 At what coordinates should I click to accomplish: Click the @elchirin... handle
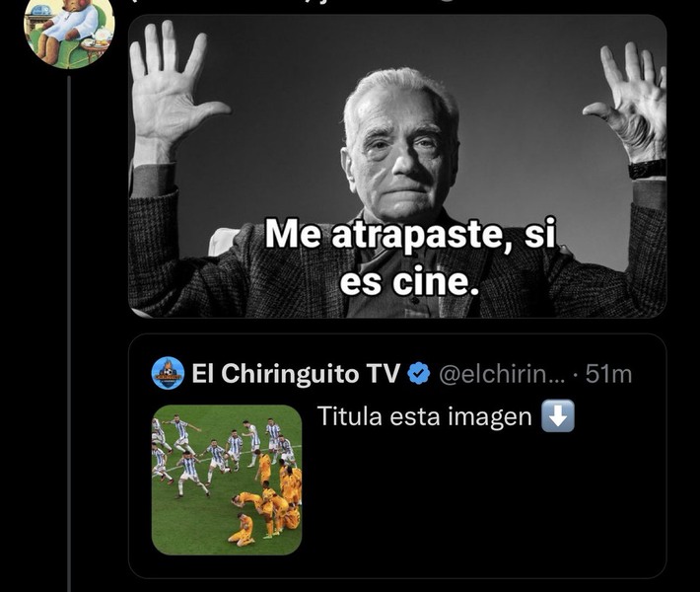click(x=502, y=374)
